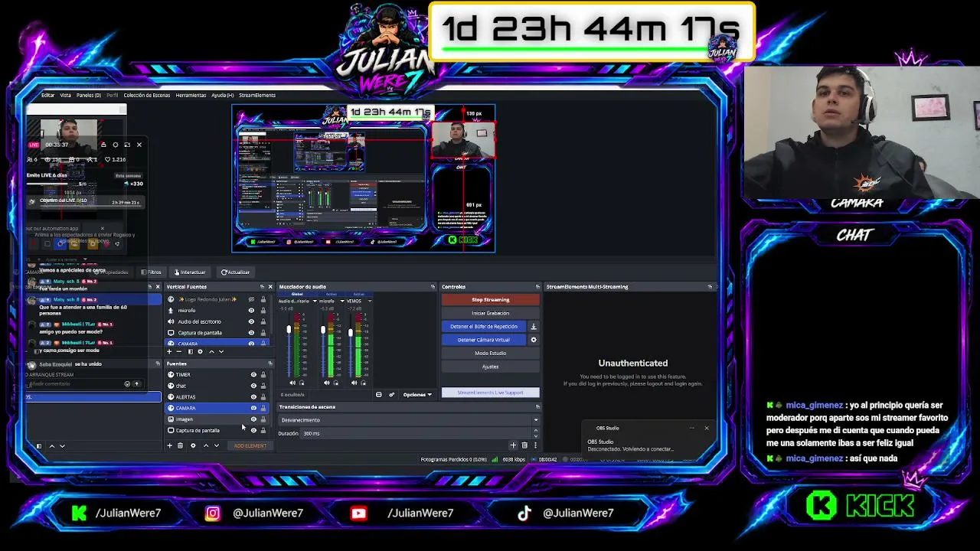Screen dimensions: 980x551
Task: Open the Ayuda menu
Action: coord(222,95)
